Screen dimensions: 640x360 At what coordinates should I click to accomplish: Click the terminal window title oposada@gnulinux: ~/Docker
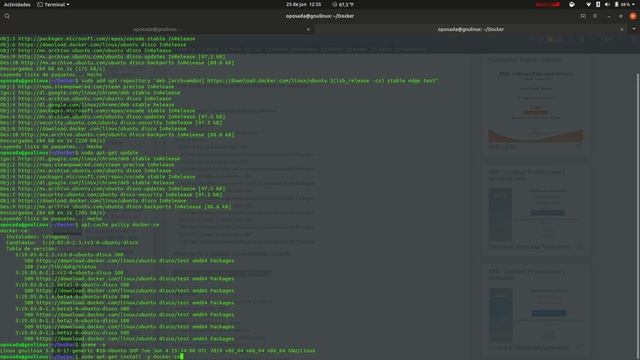[x=320, y=16]
